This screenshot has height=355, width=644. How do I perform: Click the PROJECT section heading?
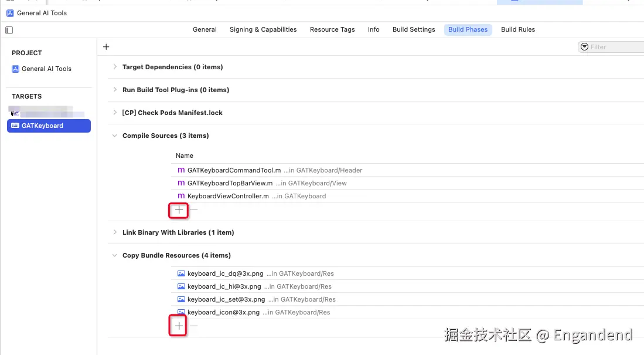coord(27,53)
